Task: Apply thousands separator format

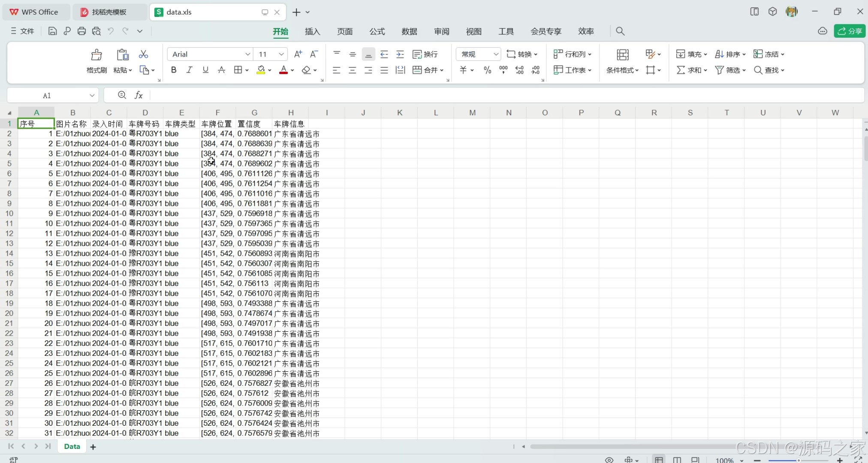Action: coord(503,70)
